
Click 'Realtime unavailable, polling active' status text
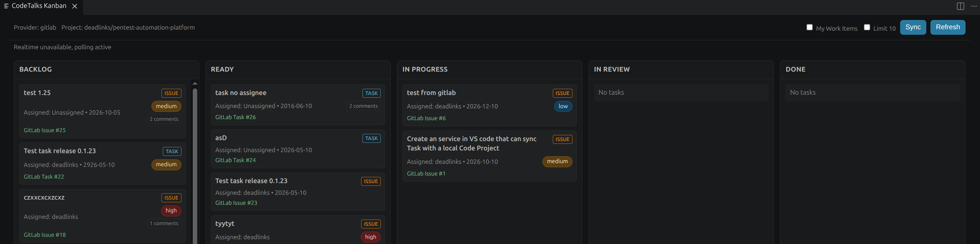tap(62, 47)
